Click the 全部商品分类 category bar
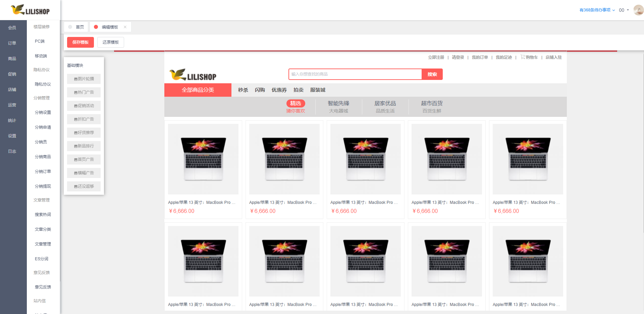Screen dimensions: 644x314 click(198, 90)
